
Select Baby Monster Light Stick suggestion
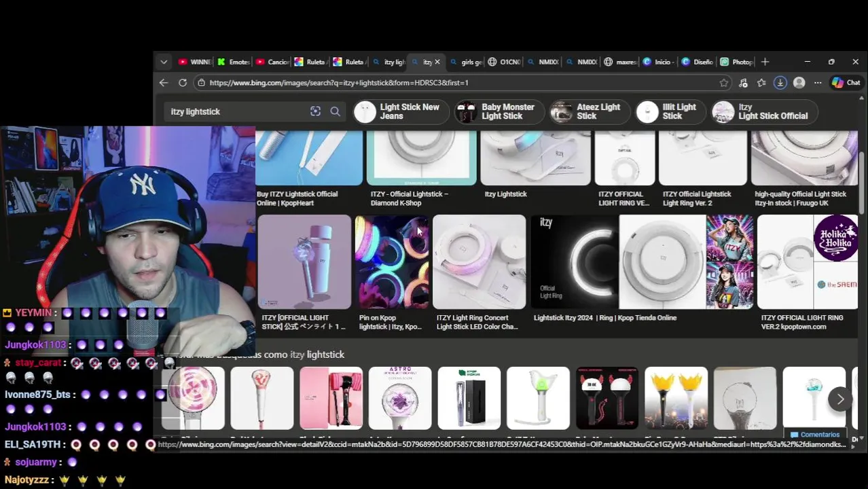coord(500,112)
